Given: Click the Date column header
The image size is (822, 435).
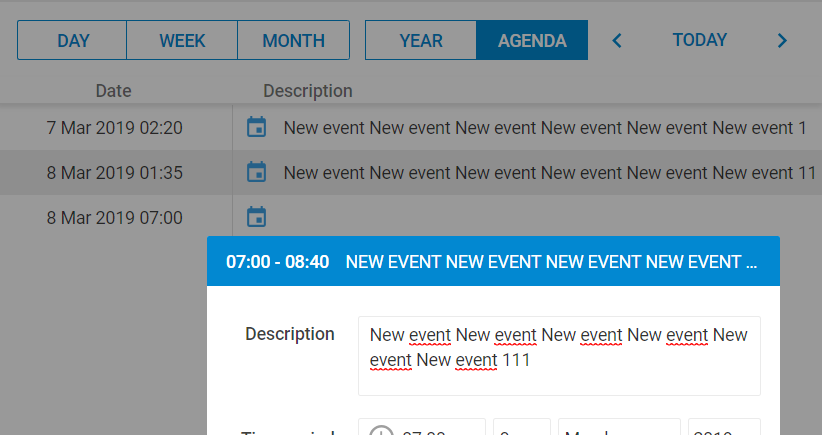Looking at the screenshot, I should click(113, 91).
